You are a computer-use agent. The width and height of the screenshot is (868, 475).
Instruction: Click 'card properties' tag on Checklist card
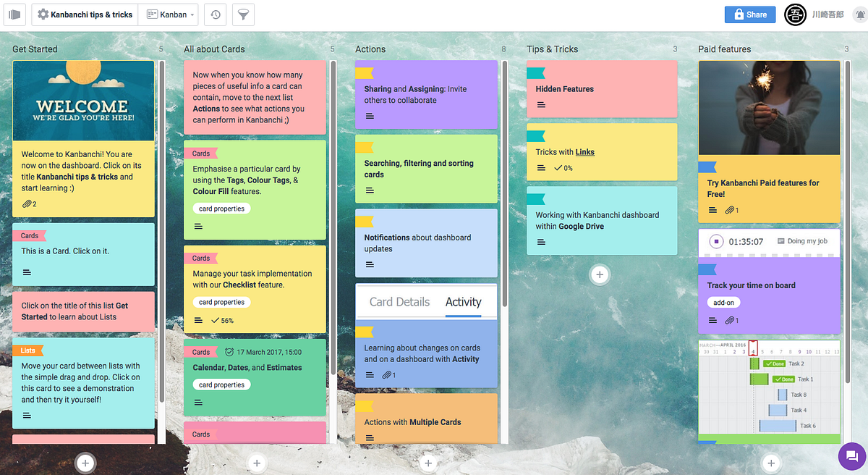point(221,302)
